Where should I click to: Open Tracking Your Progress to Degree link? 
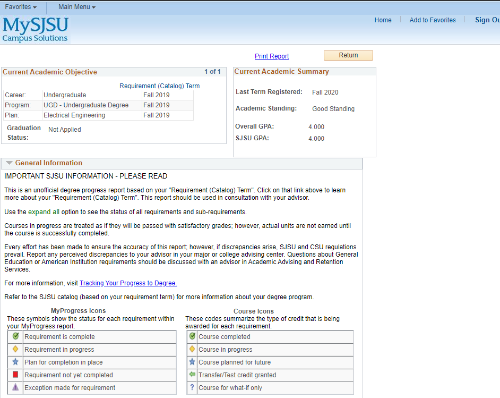(128, 283)
